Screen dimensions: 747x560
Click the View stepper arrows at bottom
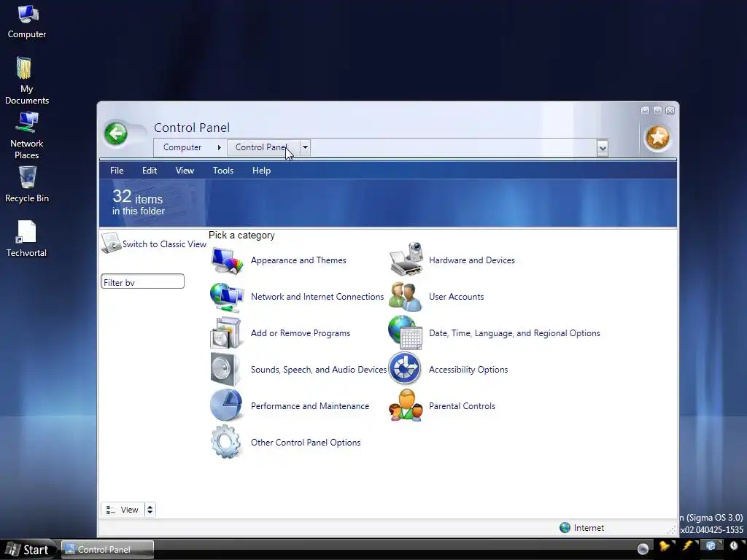click(x=150, y=510)
